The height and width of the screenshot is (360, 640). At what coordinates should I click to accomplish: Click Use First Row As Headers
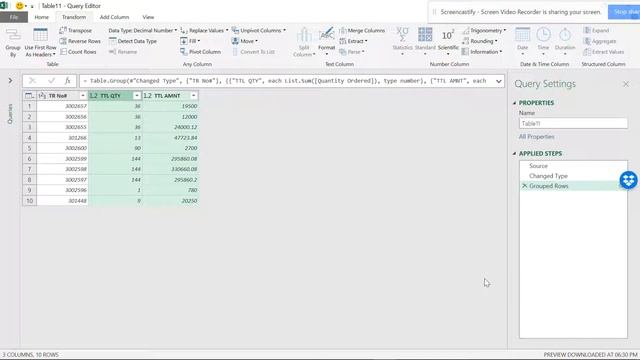[40, 42]
